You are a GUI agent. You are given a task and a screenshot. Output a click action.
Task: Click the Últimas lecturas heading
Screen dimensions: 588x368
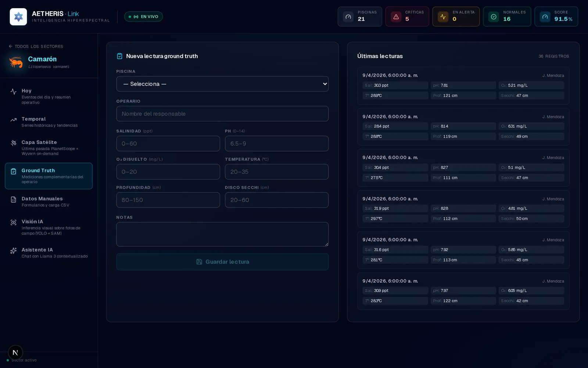click(380, 56)
